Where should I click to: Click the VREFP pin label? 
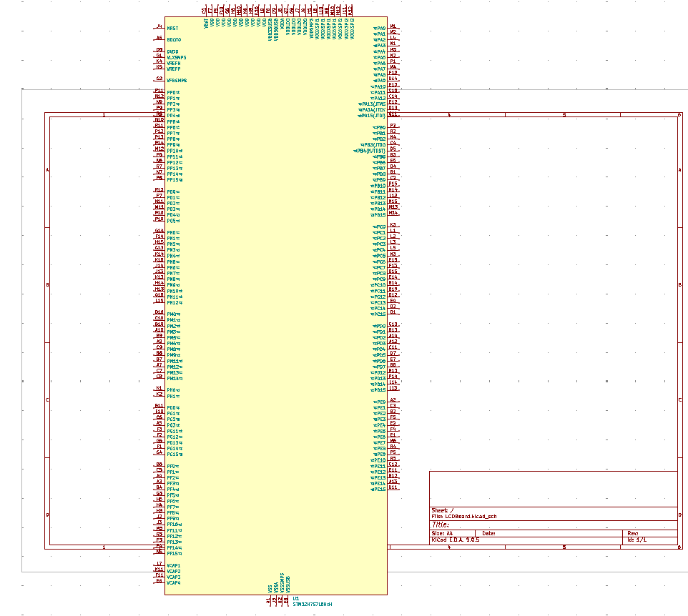point(173,69)
